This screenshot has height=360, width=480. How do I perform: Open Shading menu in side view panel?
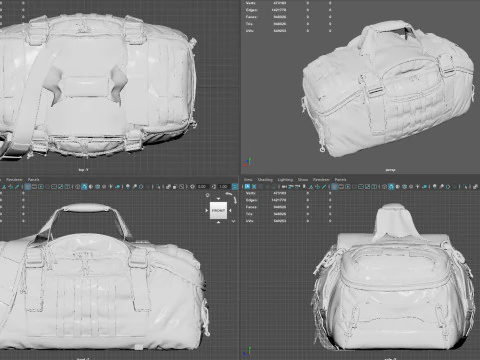pyautogui.click(x=265, y=179)
